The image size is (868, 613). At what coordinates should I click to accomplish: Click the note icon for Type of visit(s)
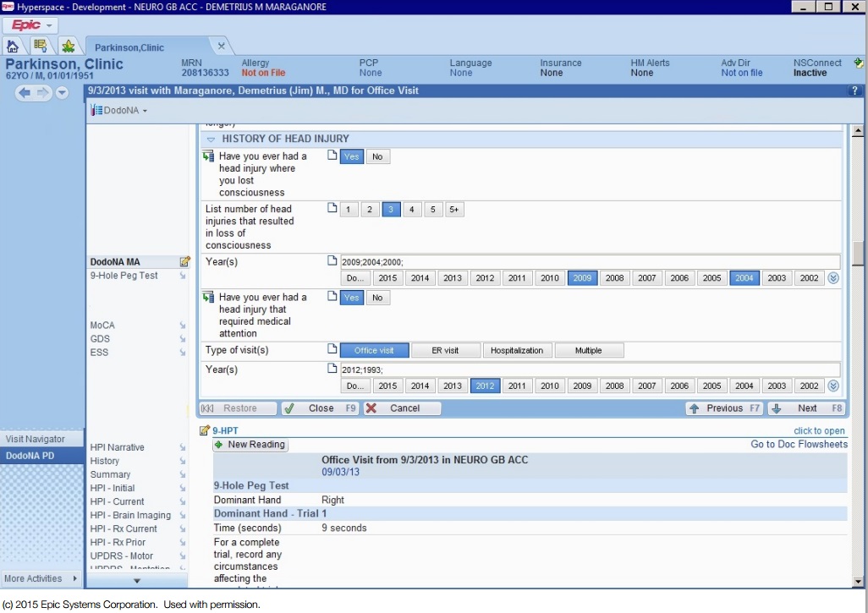pyautogui.click(x=332, y=348)
